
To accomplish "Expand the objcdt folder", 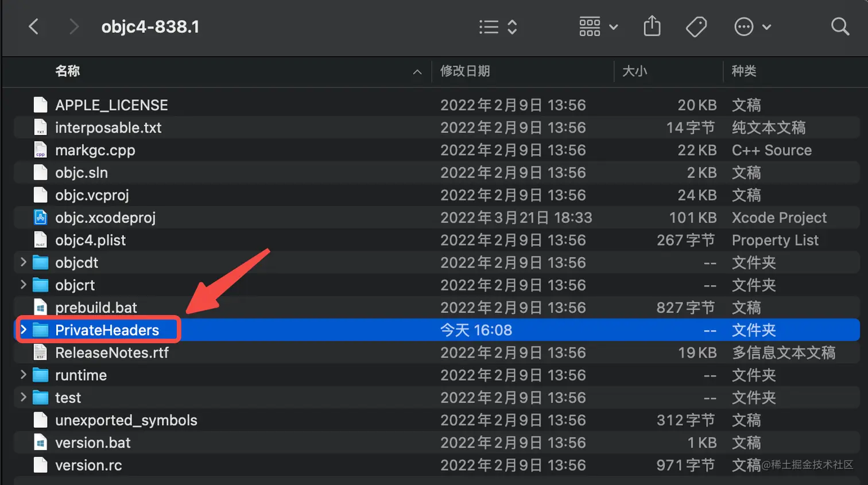I will 24,262.
